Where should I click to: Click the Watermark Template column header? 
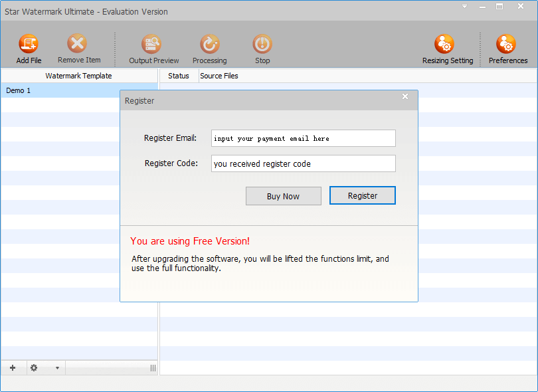pos(78,76)
